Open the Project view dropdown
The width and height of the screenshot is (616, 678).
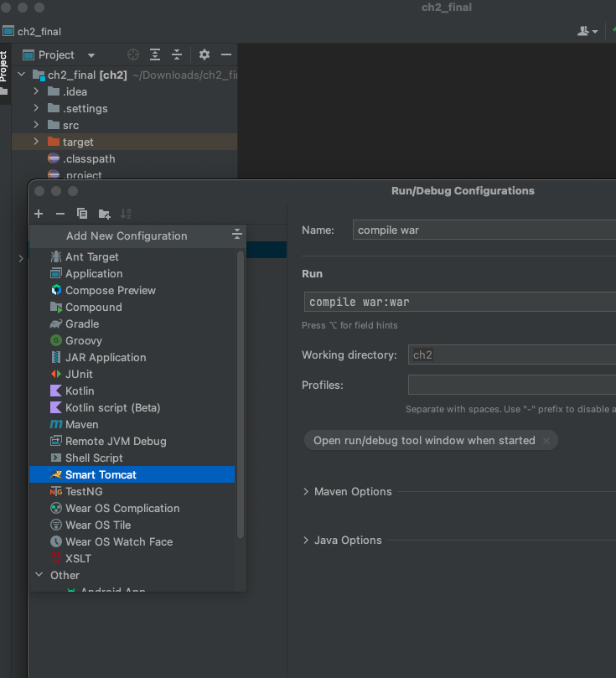(91, 55)
